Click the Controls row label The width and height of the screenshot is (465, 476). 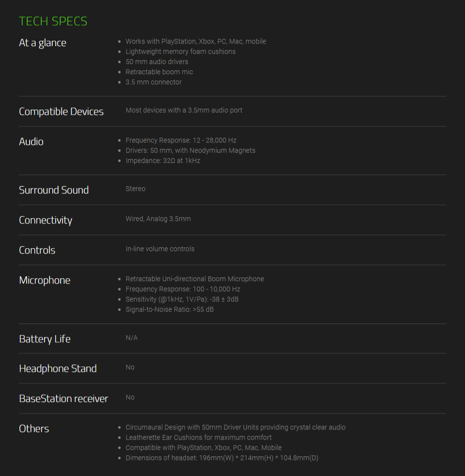(37, 250)
